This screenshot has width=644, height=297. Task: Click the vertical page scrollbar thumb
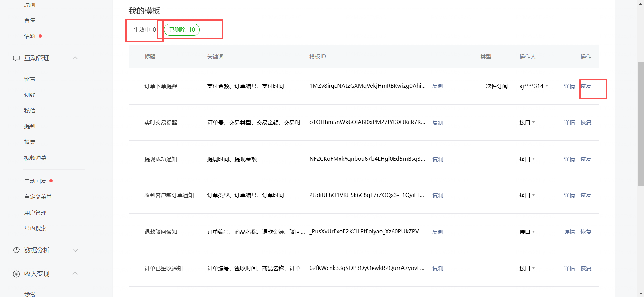640,124
